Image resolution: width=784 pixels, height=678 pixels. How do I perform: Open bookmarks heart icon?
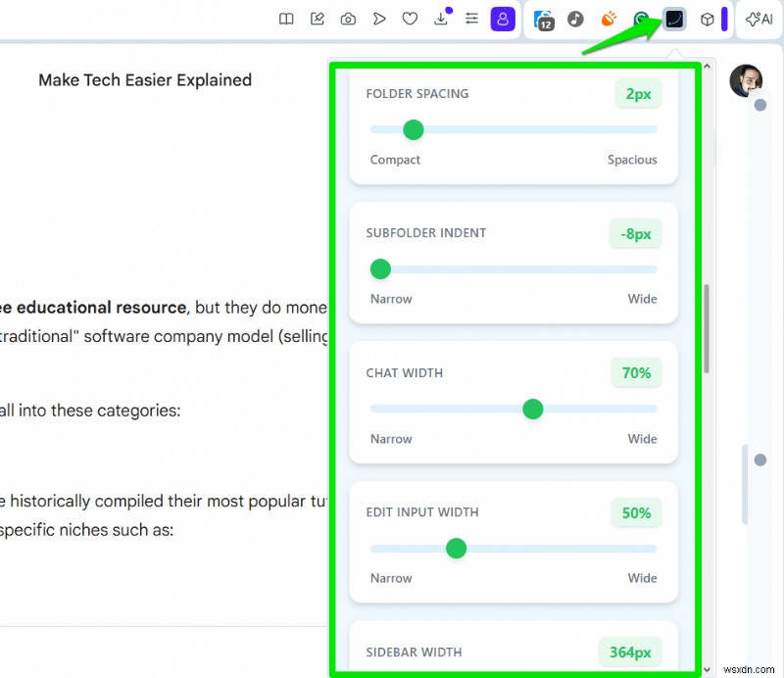[410, 19]
